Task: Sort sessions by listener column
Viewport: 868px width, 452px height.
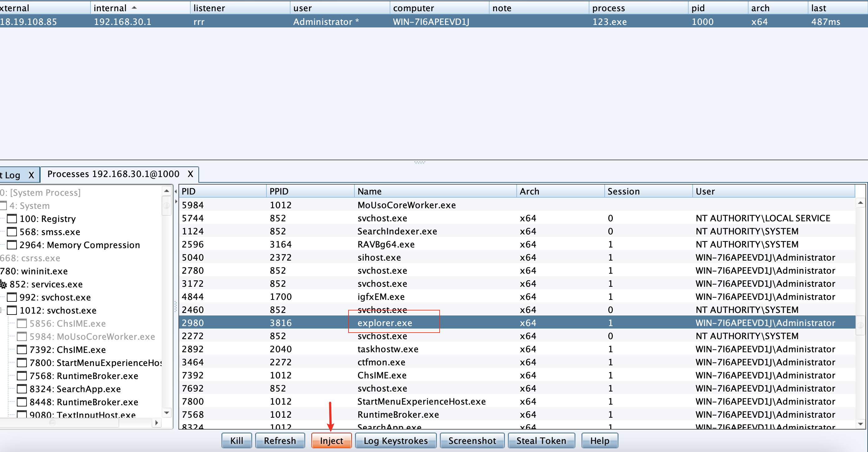Action: click(x=240, y=8)
